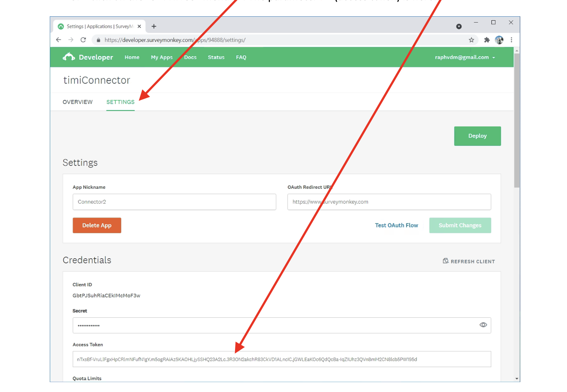Select the SETTINGS tab

[121, 102]
